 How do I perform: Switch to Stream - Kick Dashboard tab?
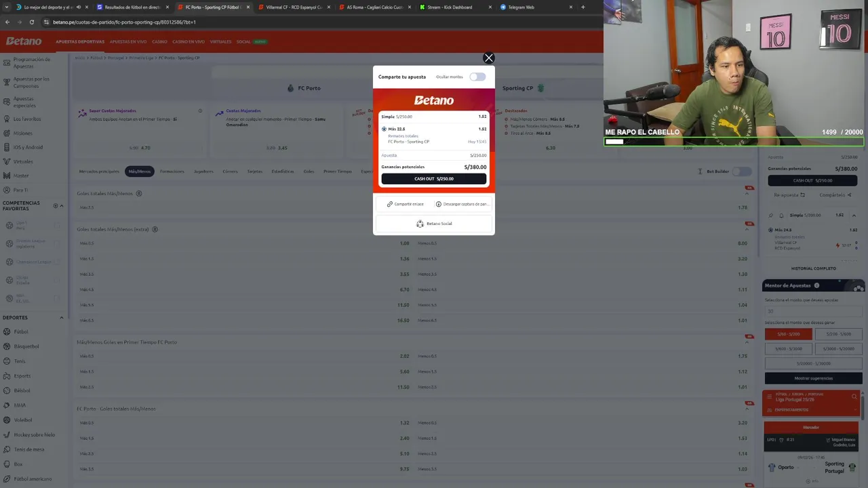point(454,7)
